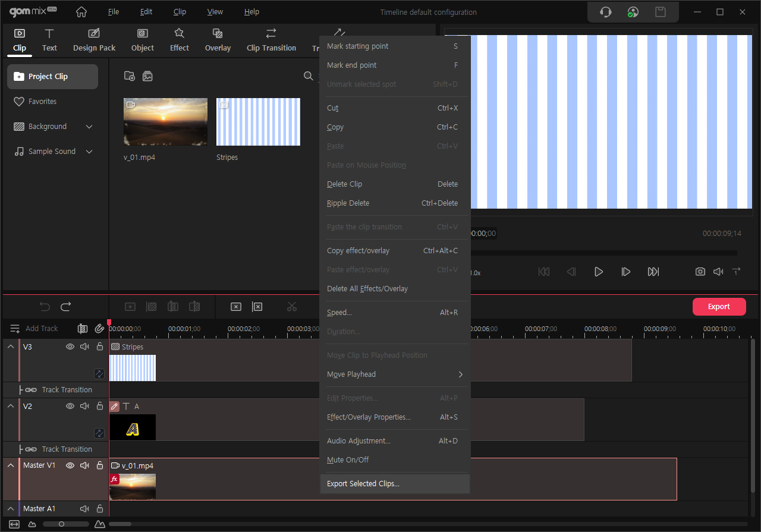761x532 pixels.
Task: Click the Home icon in title bar
Action: (81, 12)
